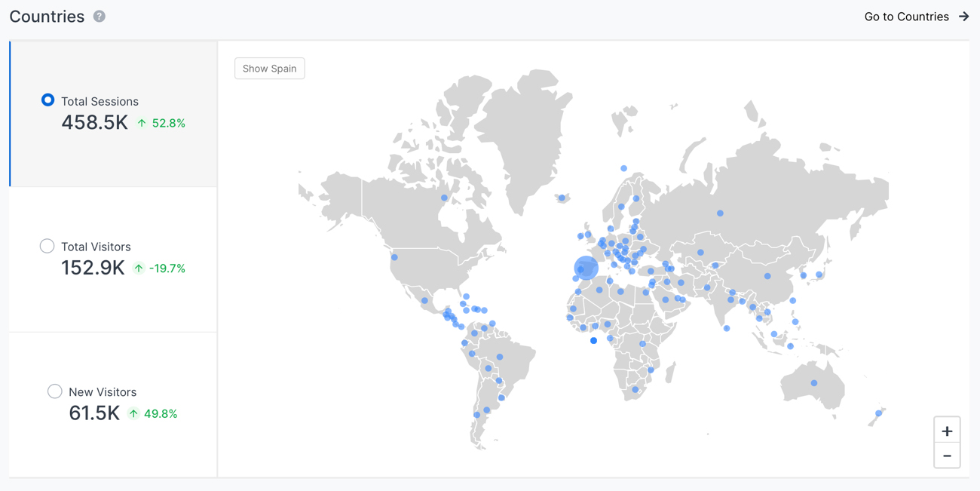Click the data point in Russia
Viewport: 980px width, 491px height.
720,213
